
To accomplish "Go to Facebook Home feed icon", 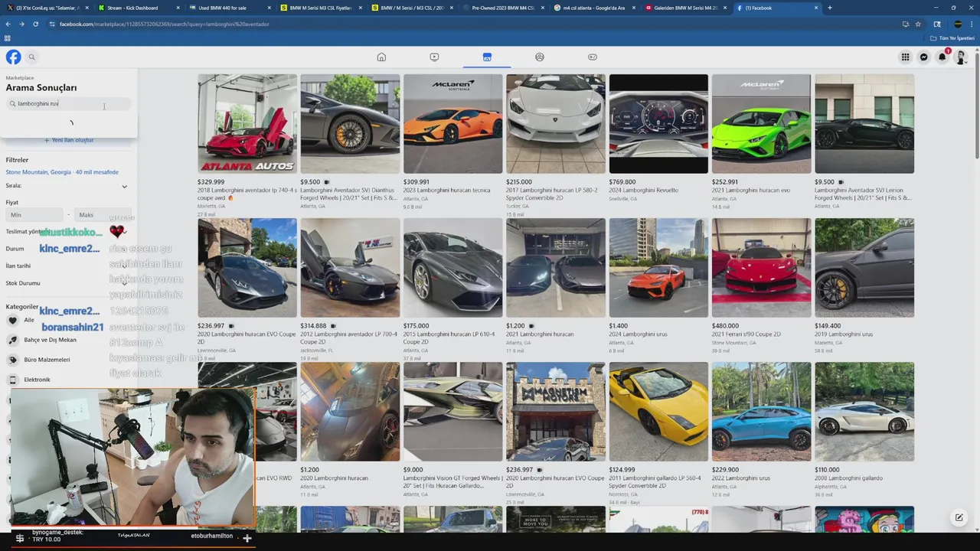I will point(381,57).
